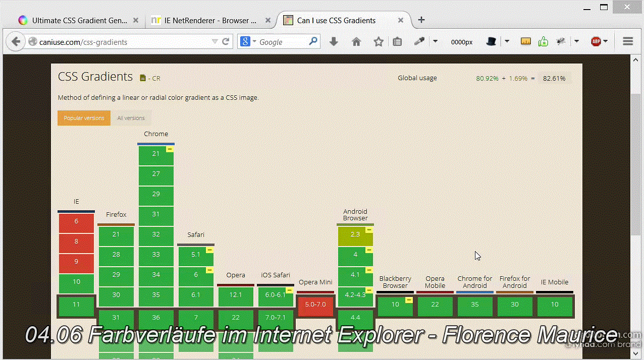Click the Google search input field
This screenshot has width=644, height=360.
tap(283, 42)
